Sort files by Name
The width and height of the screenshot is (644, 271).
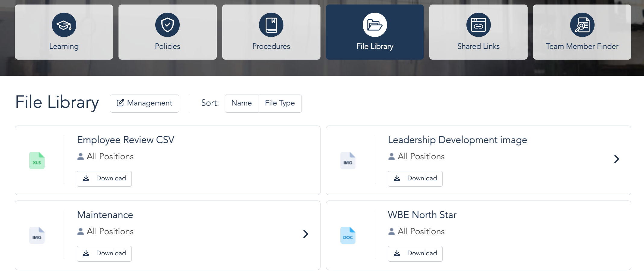[241, 103]
